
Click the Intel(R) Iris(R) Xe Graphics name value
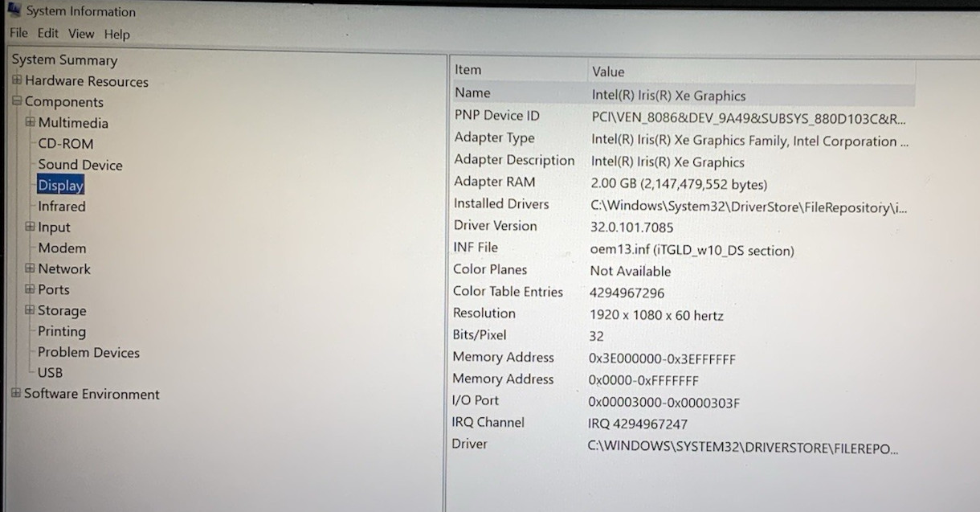[x=668, y=96]
